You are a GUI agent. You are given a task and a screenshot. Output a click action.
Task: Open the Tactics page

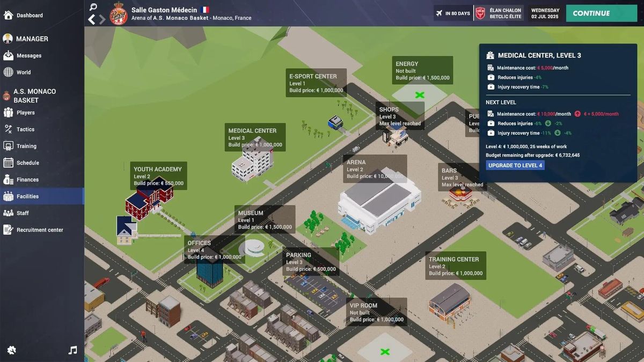25,129
